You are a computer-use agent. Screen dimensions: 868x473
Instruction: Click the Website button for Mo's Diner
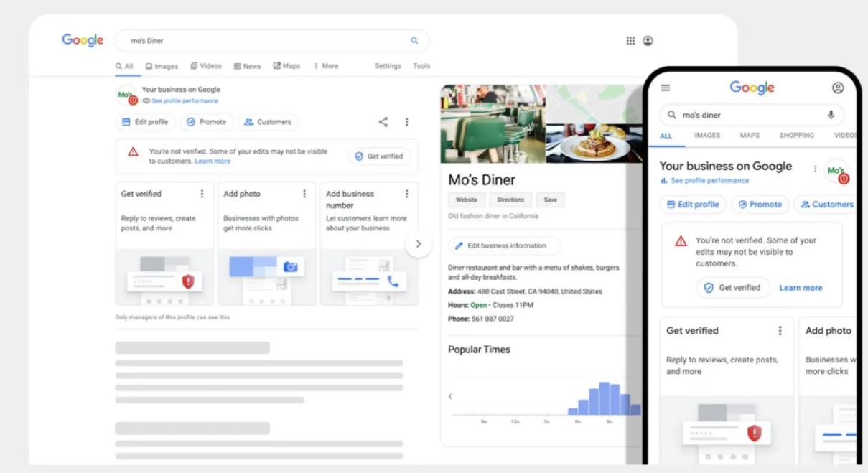point(467,200)
